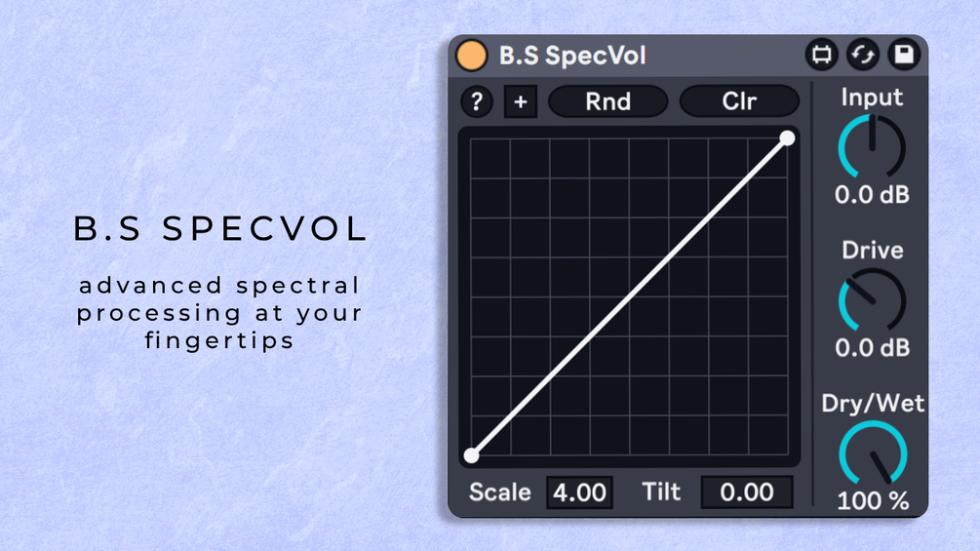
Task: Click the plus add-point button
Action: click(x=521, y=101)
